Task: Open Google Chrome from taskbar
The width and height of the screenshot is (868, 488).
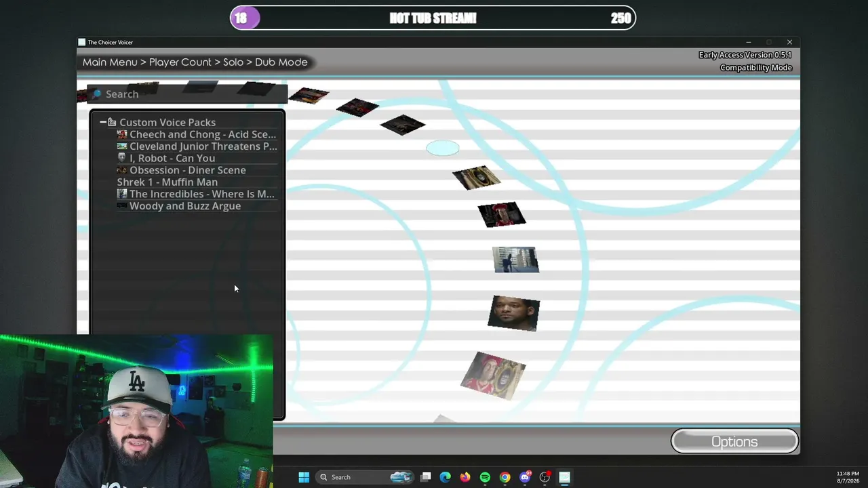Action: 505,477
